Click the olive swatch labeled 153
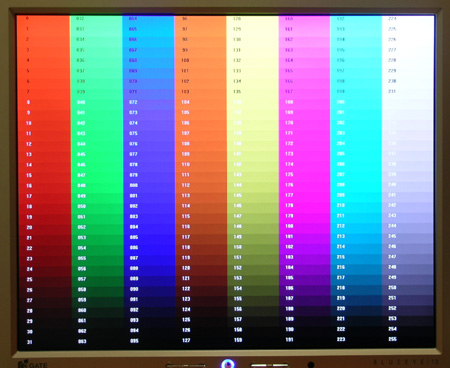Viewport: 450px width, 368px height. click(x=253, y=278)
